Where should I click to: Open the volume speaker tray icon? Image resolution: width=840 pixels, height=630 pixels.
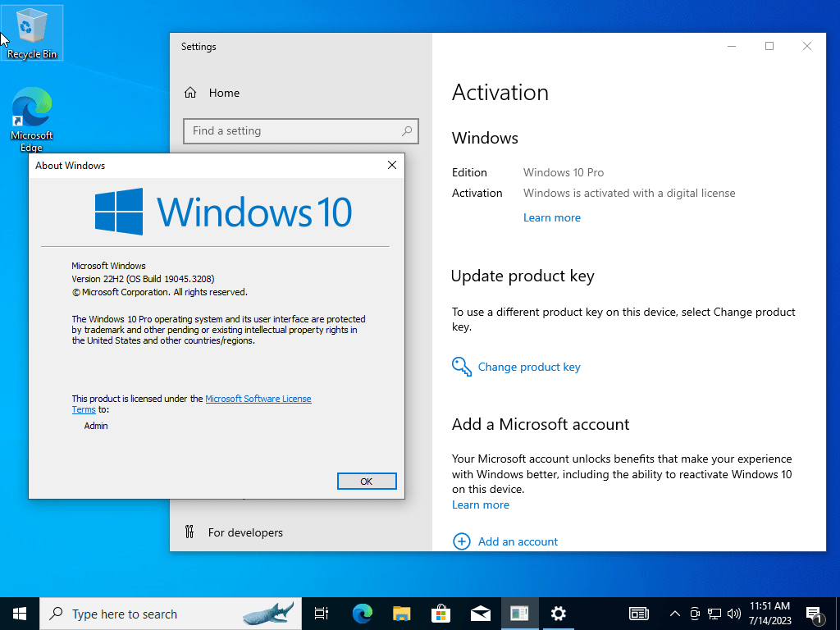tap(734, 614)
